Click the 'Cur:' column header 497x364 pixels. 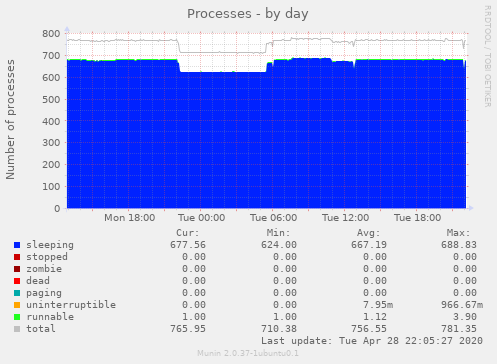point(188,233)
